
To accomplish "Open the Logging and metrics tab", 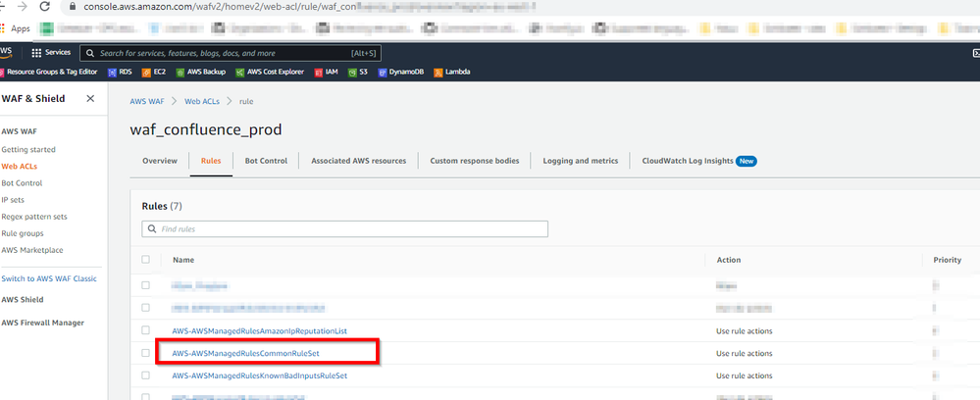I will pos(581,161).
